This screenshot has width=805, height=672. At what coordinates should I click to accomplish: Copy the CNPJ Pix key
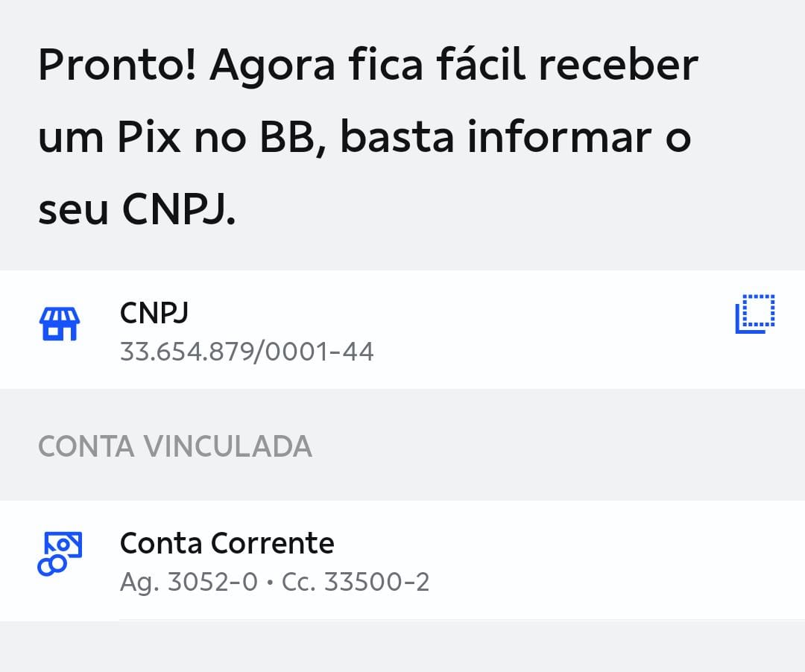754,314
